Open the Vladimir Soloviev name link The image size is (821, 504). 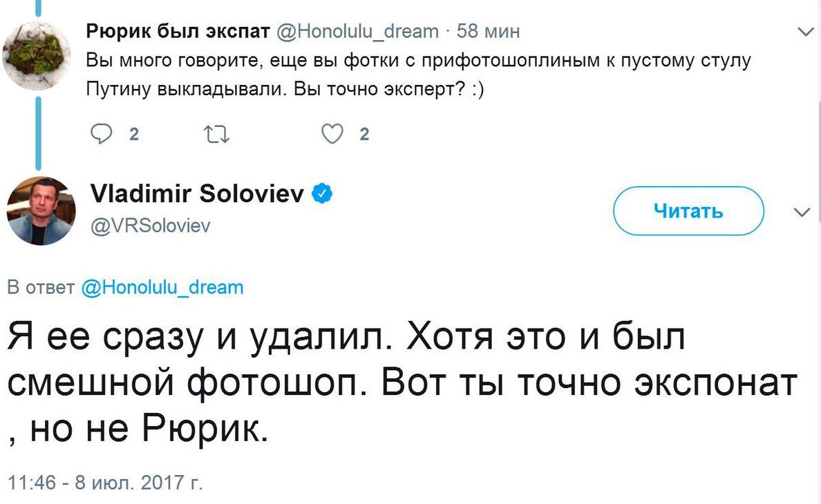coord(198,194)
